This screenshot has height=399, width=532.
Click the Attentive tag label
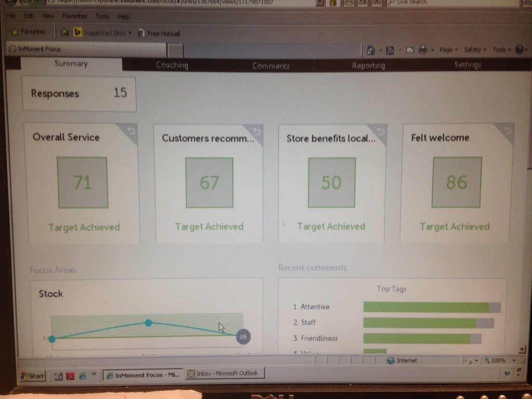tap(314, 307)
